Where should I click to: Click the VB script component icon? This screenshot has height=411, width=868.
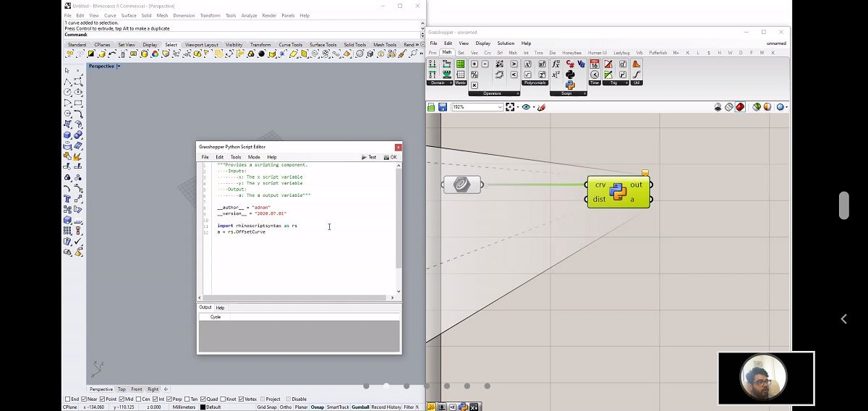click(580, 64)
